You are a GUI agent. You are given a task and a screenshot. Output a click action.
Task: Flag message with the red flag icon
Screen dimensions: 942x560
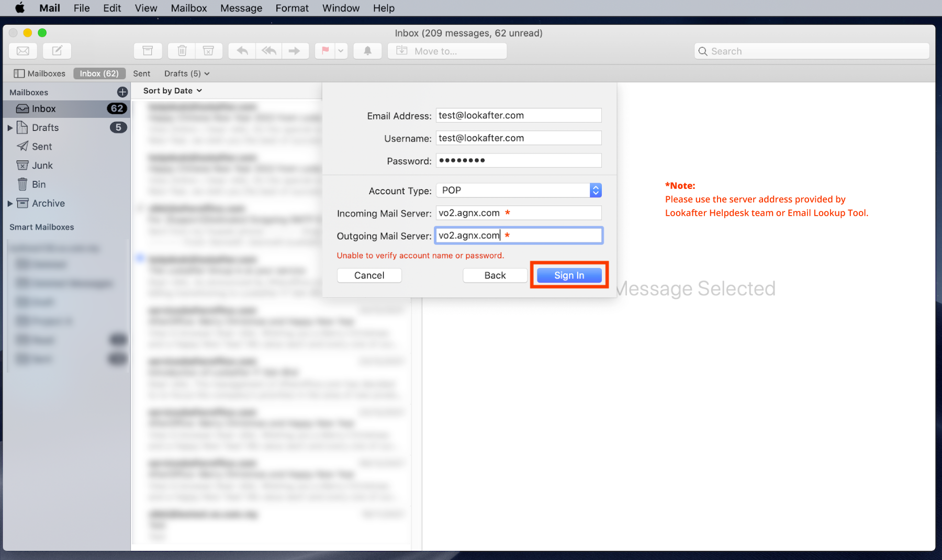click(325, 51)
